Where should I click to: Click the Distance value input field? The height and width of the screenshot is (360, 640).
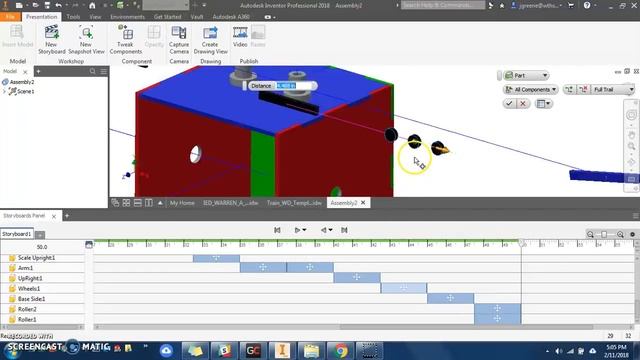(295, 86)
